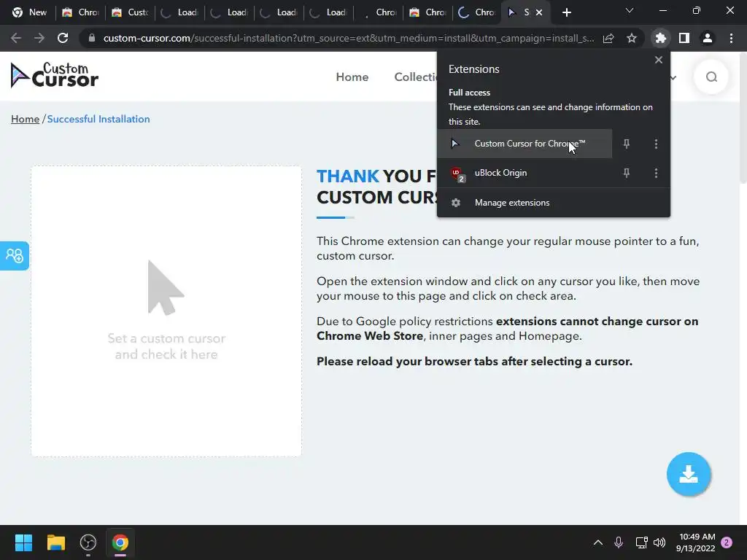Click the Successful Installation breadcrumb
747x560 pixels.
(x=98, y=119)
